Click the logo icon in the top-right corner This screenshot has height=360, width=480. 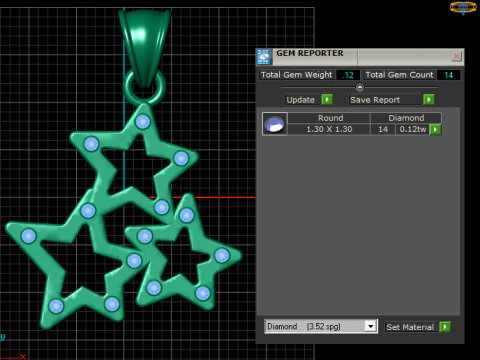[463, 8]
